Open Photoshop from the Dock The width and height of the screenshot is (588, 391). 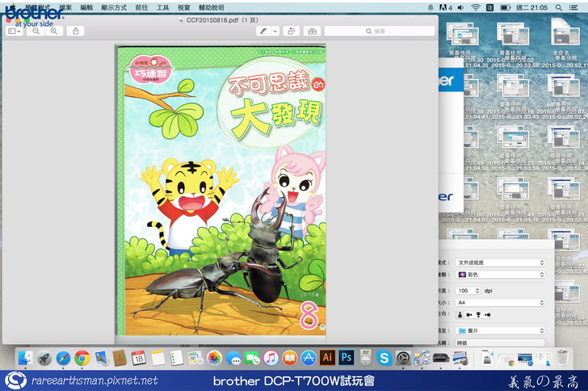tap(346, 356)
